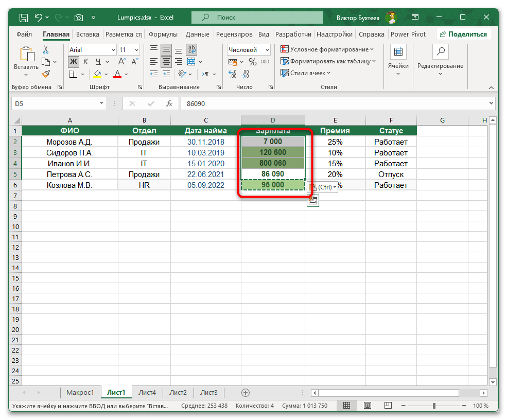This screenshot has height=420, width=507.
Task: Toggle Wrap Text
Action: pyautogui.click(x=191, y=49)
